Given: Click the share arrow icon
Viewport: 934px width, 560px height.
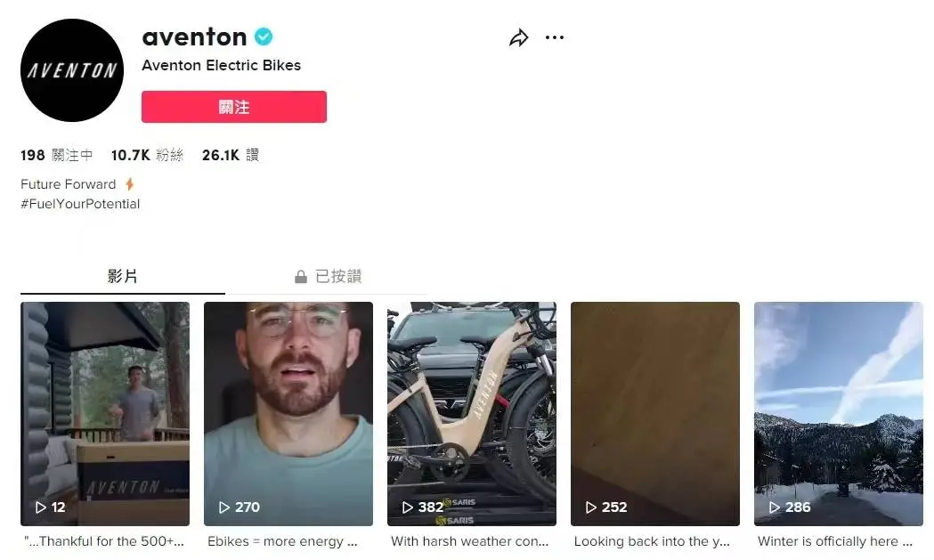Looking at the screenshot, I should tap(519, 37).
